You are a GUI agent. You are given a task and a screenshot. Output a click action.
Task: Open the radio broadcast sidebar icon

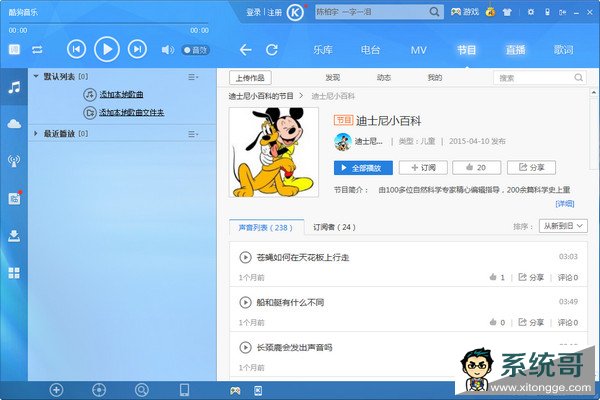pos(14,161)
